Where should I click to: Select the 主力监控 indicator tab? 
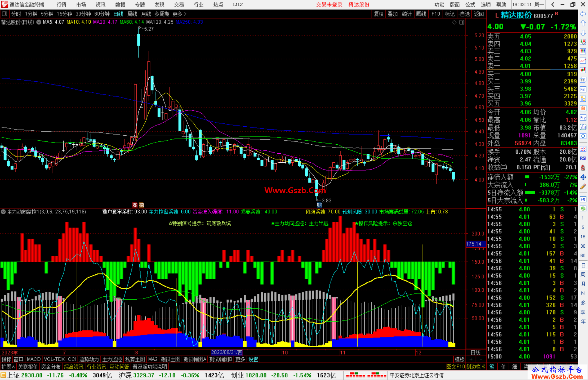pos(112,359)
